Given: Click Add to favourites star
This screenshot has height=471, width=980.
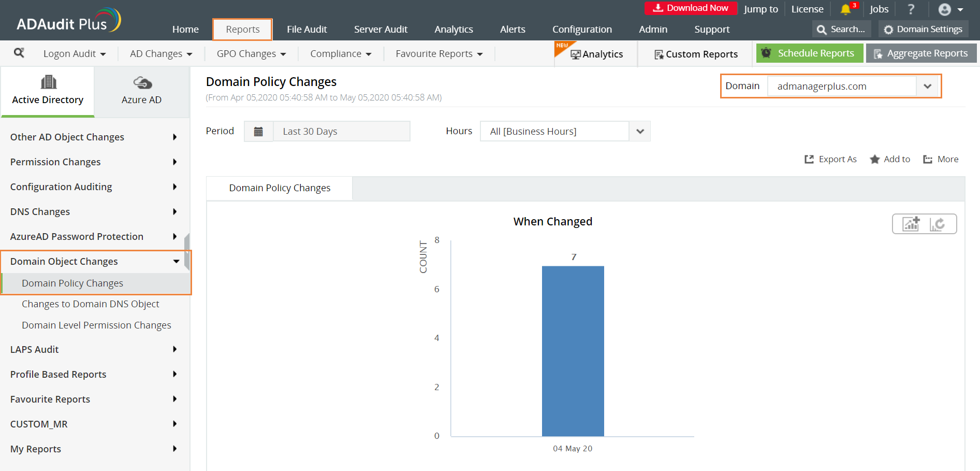Looking at the screenshot, I should point(890,159).
